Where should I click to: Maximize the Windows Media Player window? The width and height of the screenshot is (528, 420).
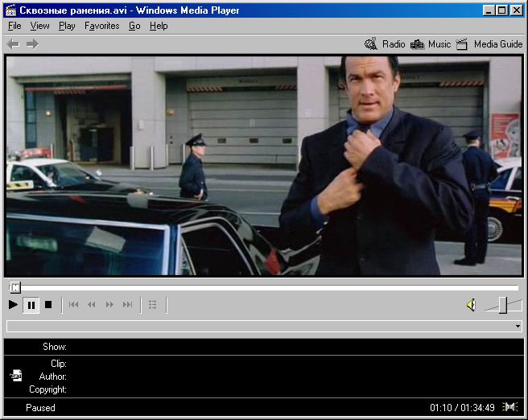[501, 10]
